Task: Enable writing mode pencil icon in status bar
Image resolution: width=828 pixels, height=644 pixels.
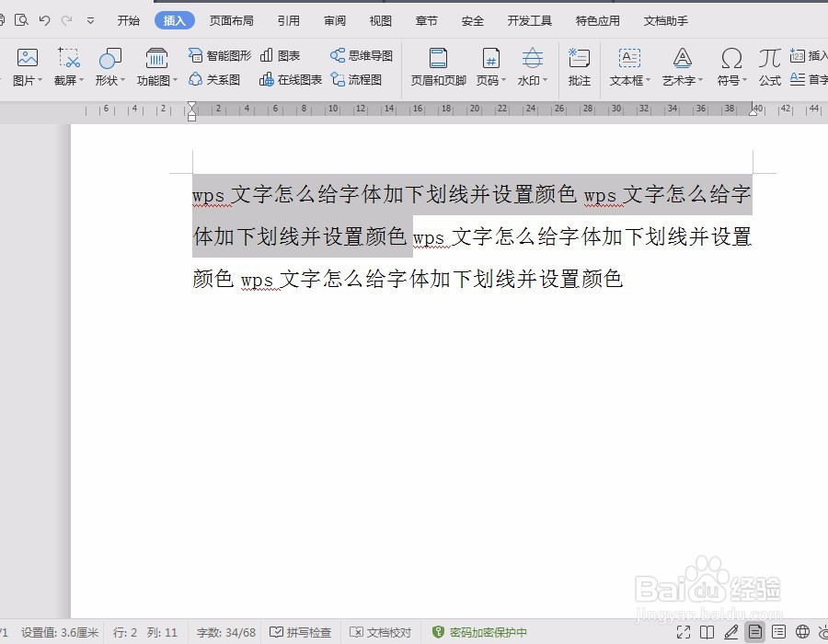Action: coord(731,632)
